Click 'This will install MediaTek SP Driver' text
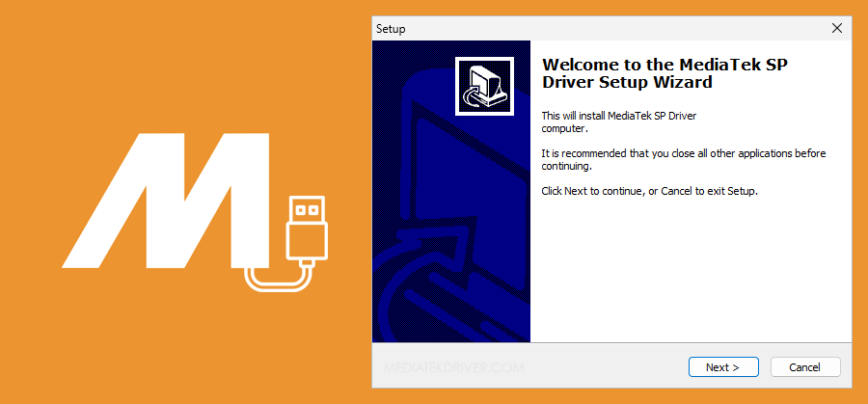This screenshot has height=404, width=868. coord(619,117)
